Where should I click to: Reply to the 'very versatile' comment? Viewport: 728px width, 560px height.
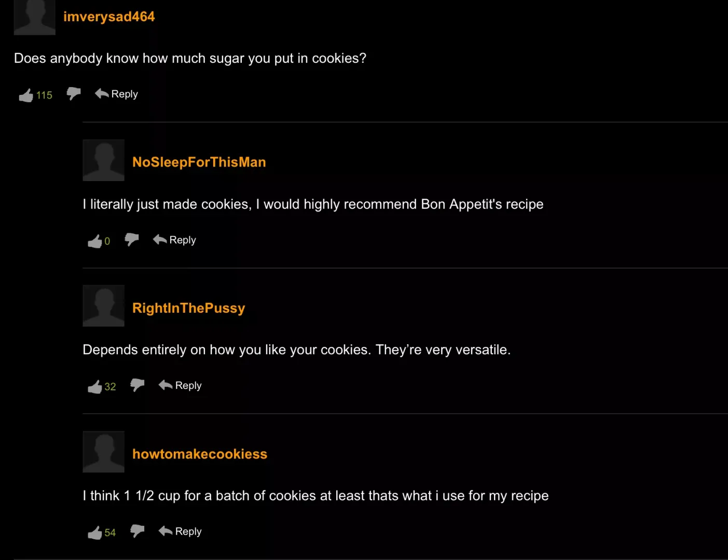[x=180, y=385]
